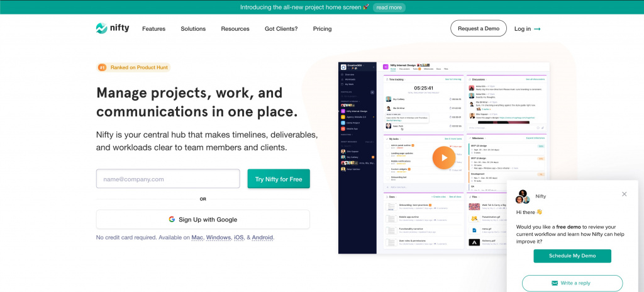Click the Product Hunt rank badge

[x=133, y=67]
